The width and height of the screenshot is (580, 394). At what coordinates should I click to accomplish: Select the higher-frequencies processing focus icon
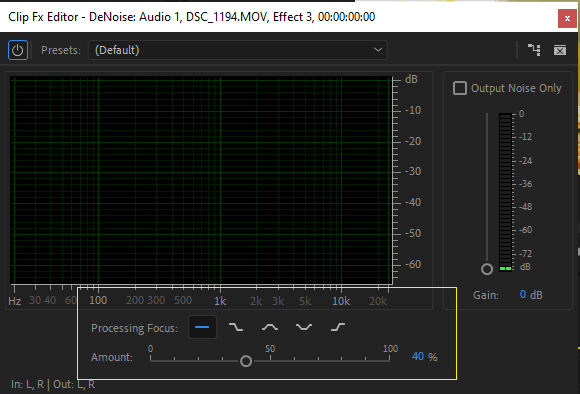pyautogui.click(x=338, y=327)
